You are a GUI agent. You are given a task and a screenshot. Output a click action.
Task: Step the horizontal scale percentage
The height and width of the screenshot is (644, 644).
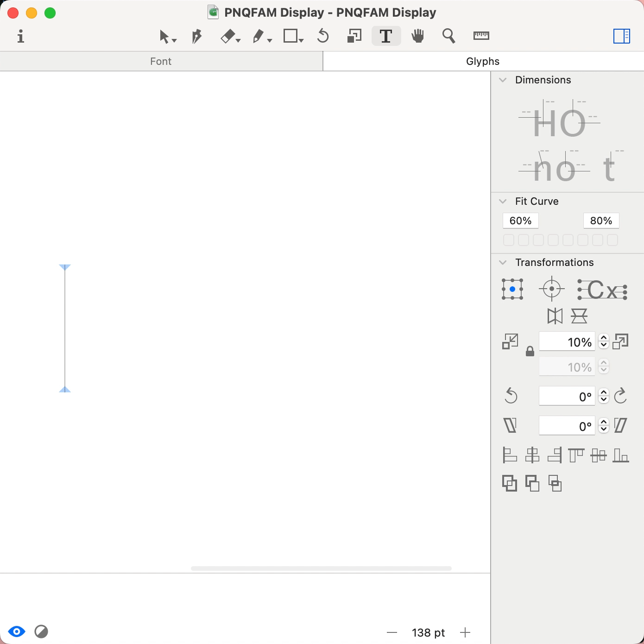click(x=603, y=341)
